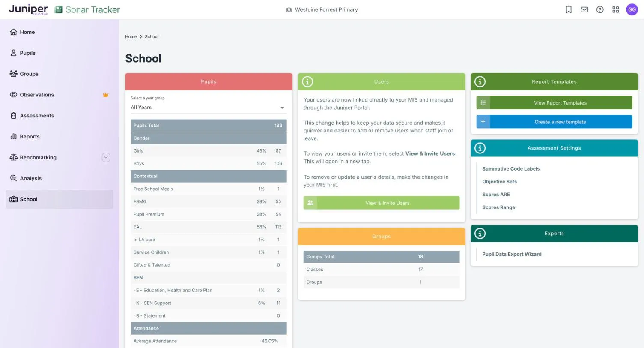The height and width of the screenshot is (348, 644).
Task: Click the Assessment Settings info icon
Action: [480, 148]
